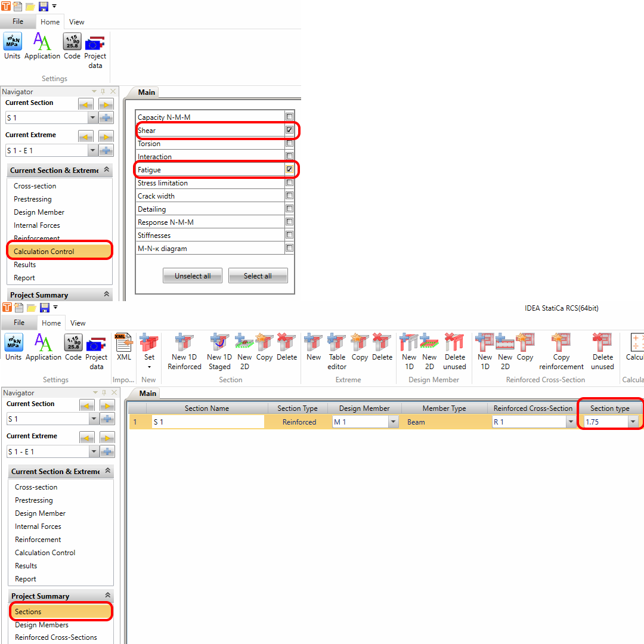This screenshot has height=644, width=644.
Task: Click New 1D in Design Member group
Action: coord(409,352)
